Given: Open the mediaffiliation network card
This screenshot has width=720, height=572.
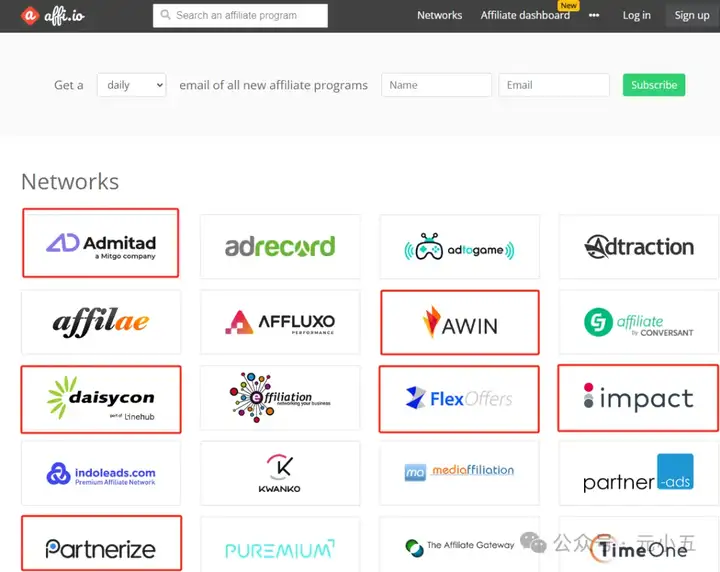Looking at the screenshot, I should tap(459, 473).
